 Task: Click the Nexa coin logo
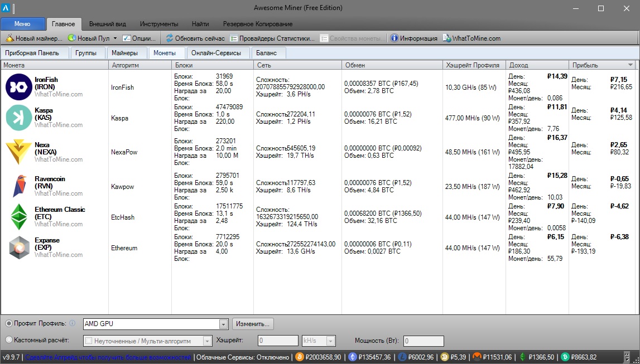(19, 152)
